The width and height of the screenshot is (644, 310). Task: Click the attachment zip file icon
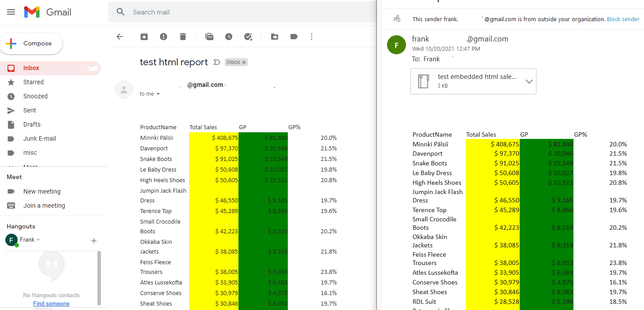click(423, 82)
